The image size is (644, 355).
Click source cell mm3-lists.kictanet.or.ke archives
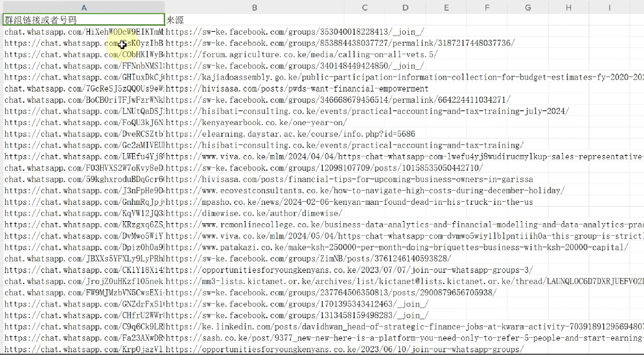[254, 281]
